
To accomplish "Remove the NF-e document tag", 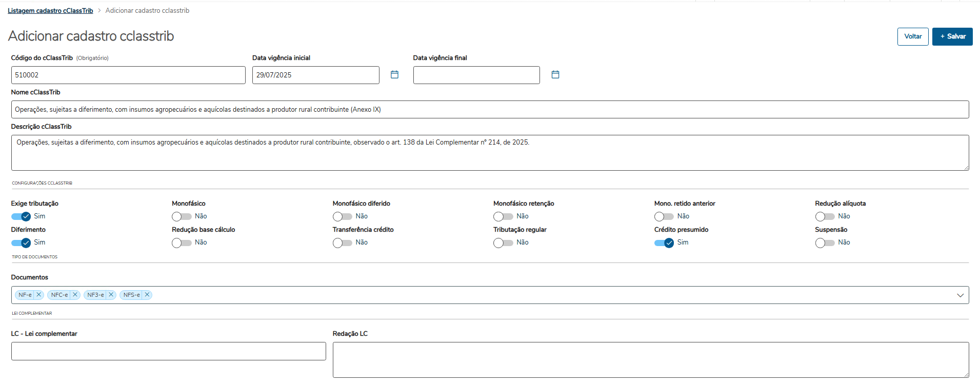I will 38,295.
